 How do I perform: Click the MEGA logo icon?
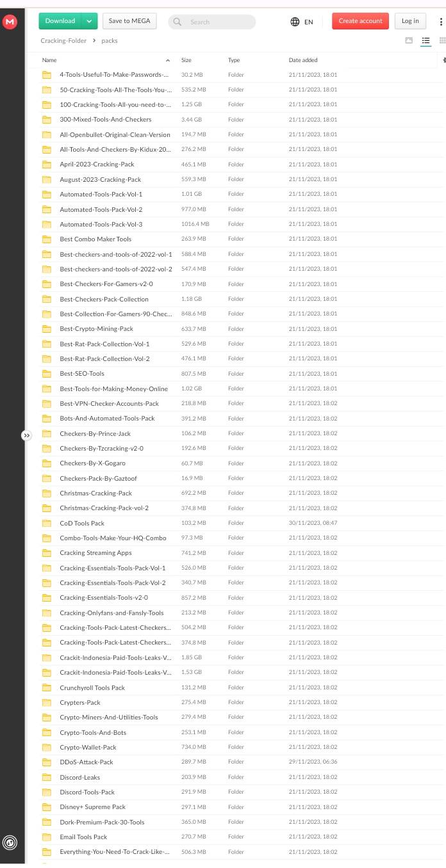[x=10, y=22]
